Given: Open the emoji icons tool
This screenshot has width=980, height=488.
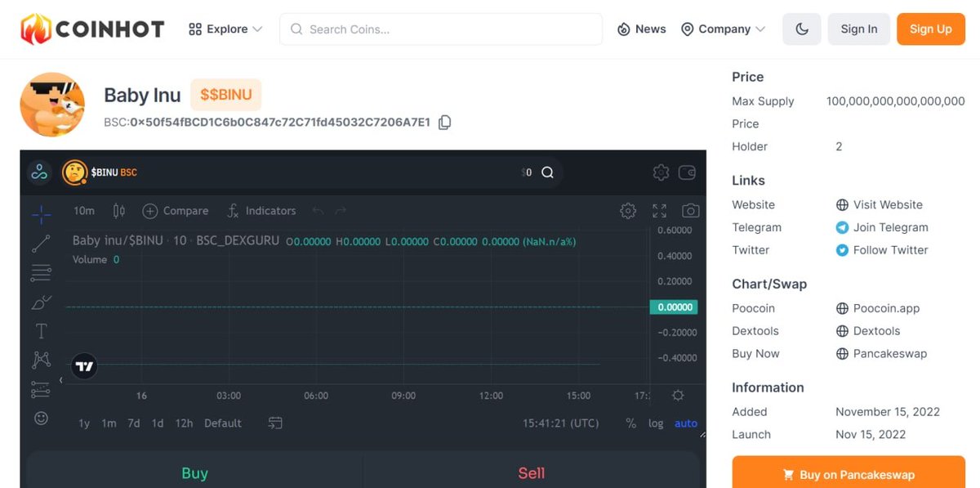Looking at the screenshot, I should click(x=41, y=418).
